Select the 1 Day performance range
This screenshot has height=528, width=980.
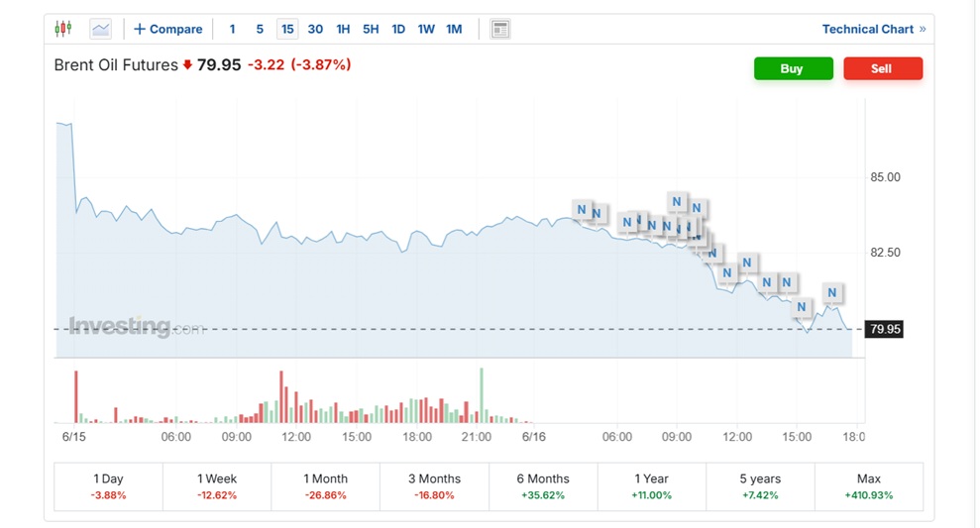coord(108,486)
